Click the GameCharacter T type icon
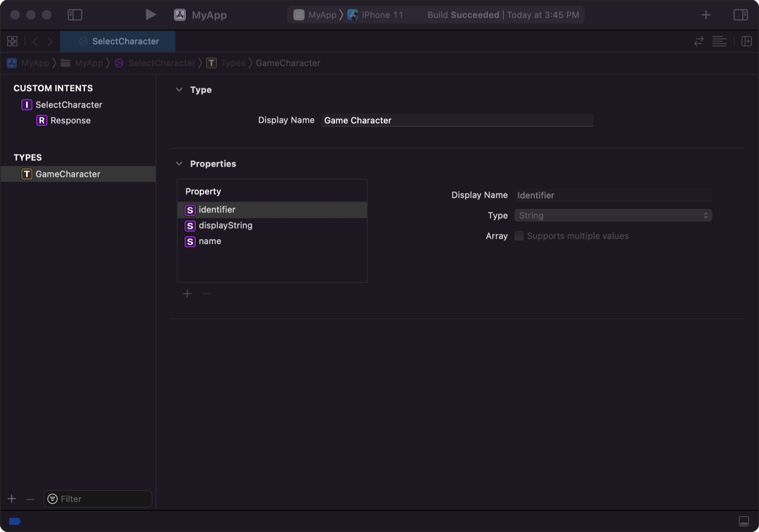Image resolution: width=759 pixels, height=532 pixels. [27, 174]
